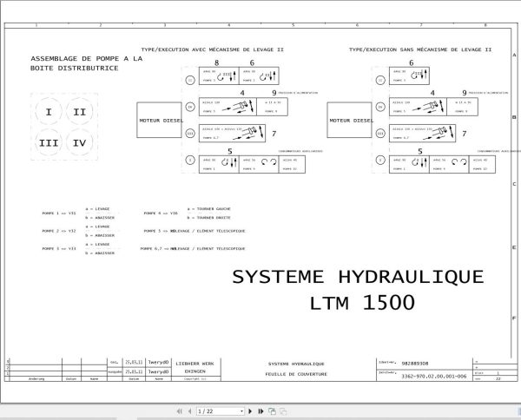Screen dimensions: 521x420
Task: Click the previous view icon
Action: (x=272, y=411)
